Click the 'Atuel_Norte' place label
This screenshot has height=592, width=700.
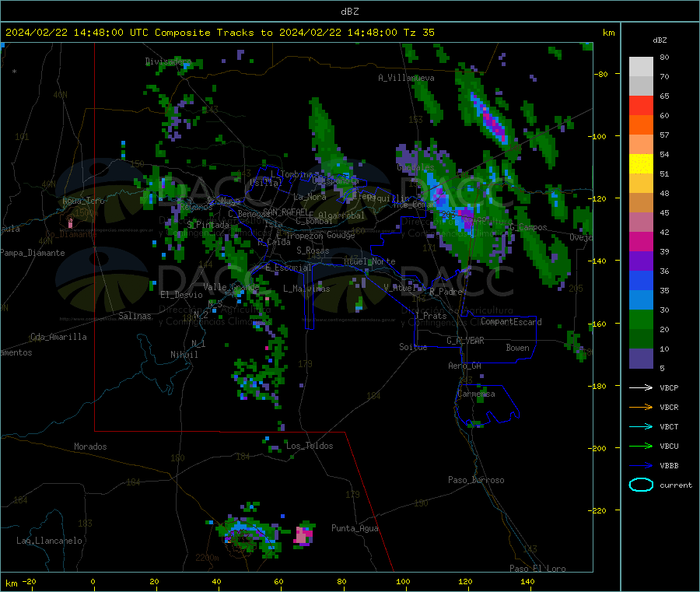369,261
